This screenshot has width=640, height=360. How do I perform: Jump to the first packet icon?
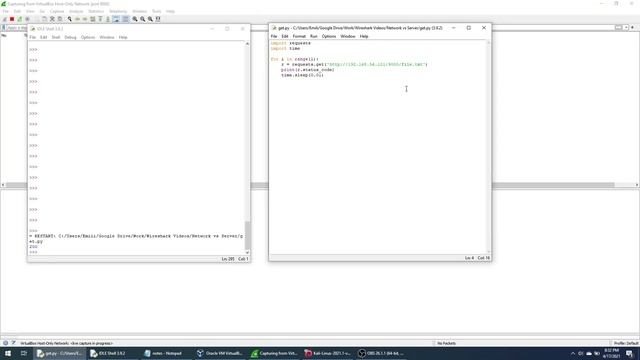coord(100,19)
